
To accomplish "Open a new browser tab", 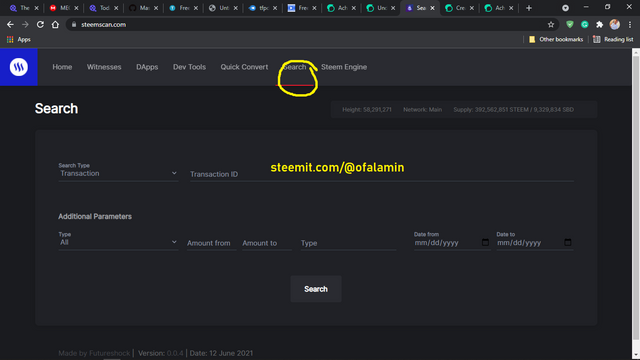I will click(x=529, y=8).
